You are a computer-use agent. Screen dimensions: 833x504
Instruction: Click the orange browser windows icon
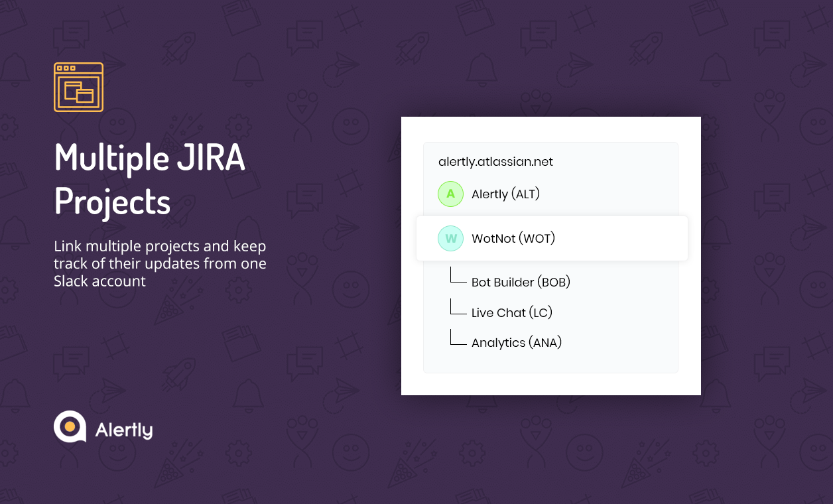point(78,88)
